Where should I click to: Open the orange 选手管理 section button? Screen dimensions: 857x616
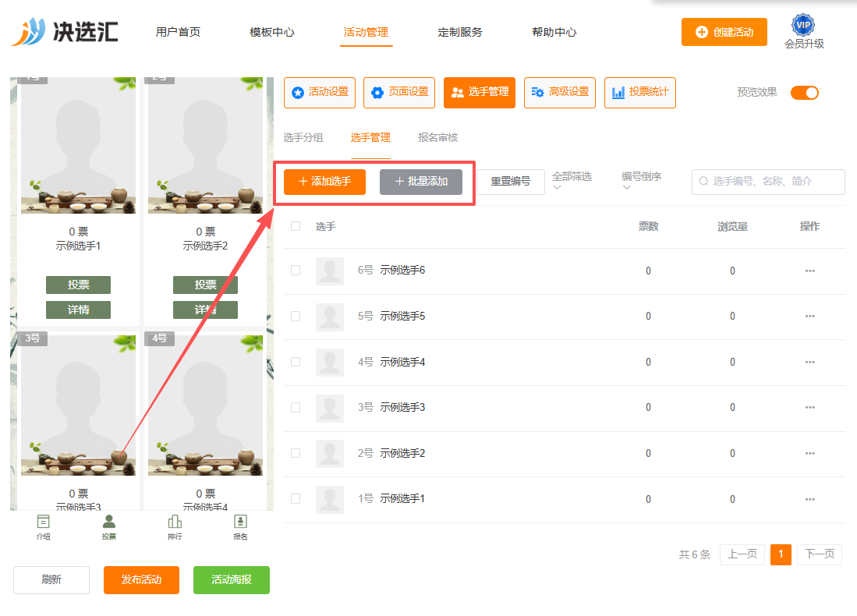coord(480,92)
